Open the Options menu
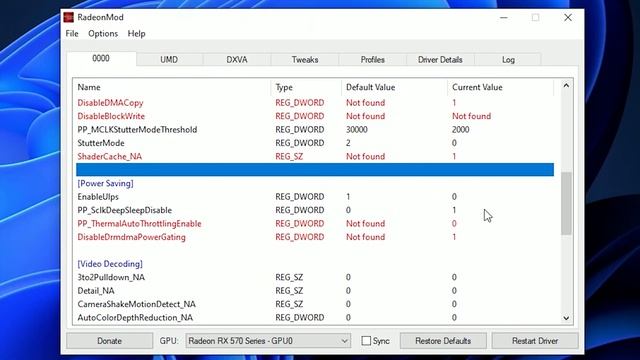This screenshot has width=640, height=360. (103, 33)
